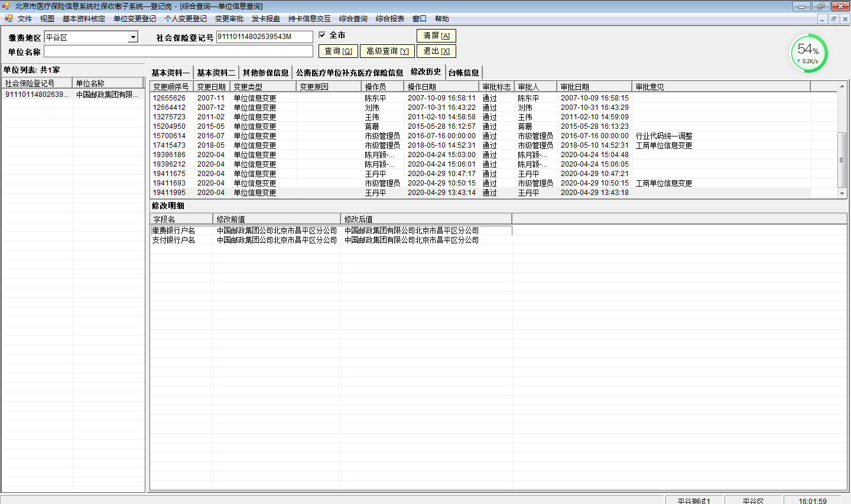
Task: Open the 综合查询 menu
Action: pyautogui.click(x=353, y=19)
